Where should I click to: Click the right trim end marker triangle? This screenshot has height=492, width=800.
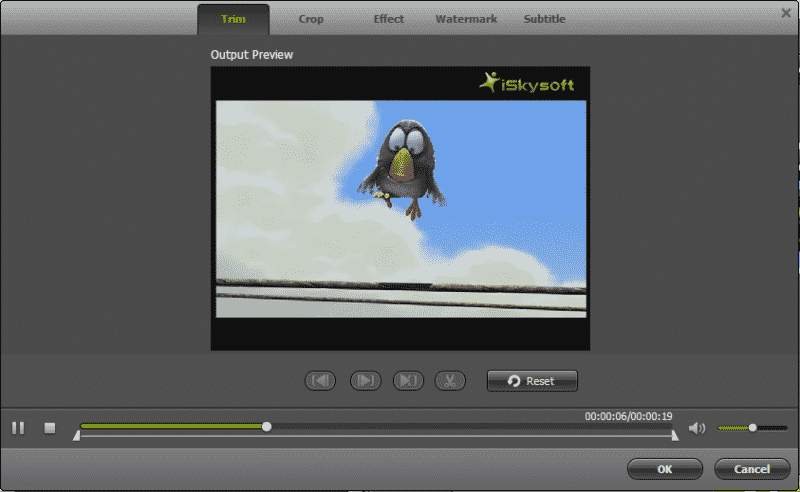click(675, 435)
